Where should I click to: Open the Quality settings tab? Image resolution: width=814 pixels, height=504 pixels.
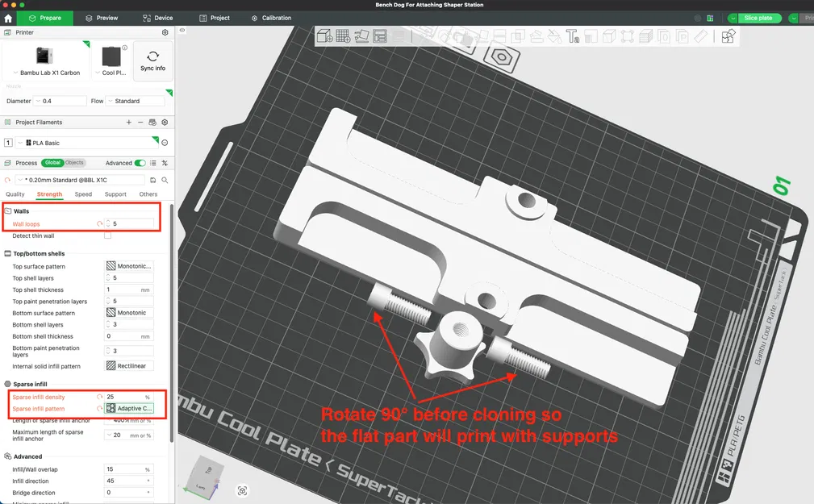pos(15,194)
